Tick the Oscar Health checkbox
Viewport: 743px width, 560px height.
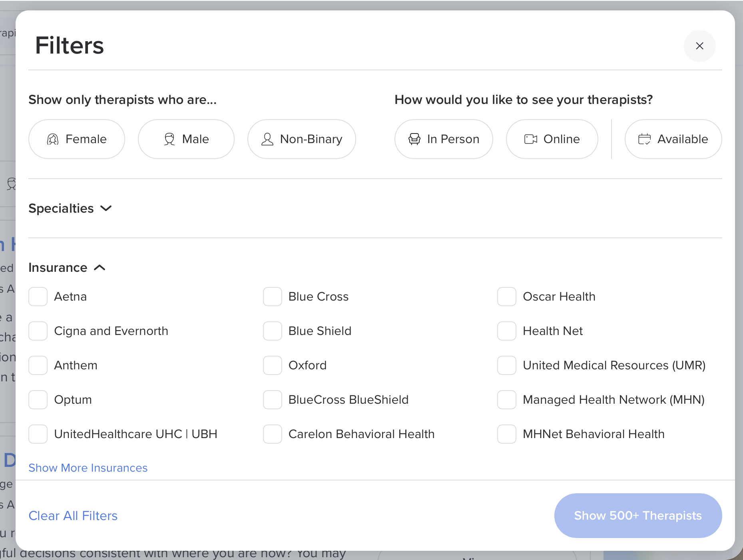[507, 297]
